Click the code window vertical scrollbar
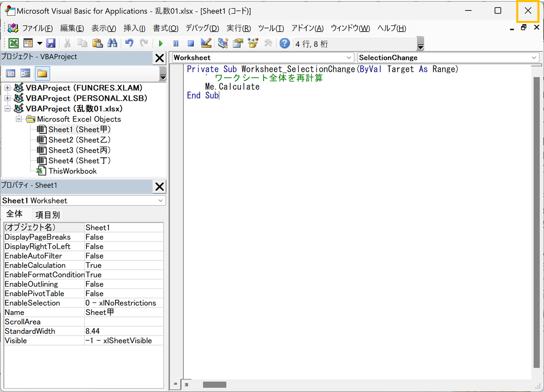544x392 pixels. [x=537, y=222]
